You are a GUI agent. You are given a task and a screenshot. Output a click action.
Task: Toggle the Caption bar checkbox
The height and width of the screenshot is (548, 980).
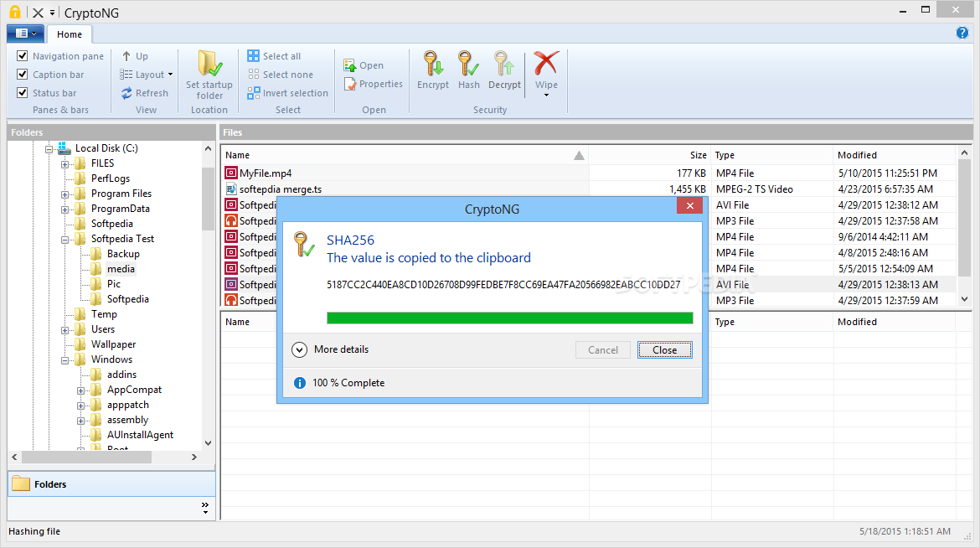[23, 75]
